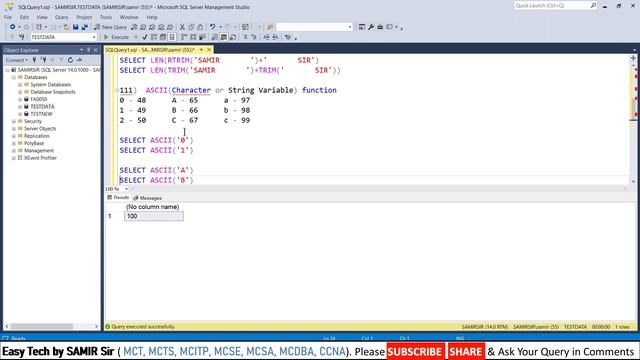
Task: Switch to the Results tab
Action: coord(118,198)
